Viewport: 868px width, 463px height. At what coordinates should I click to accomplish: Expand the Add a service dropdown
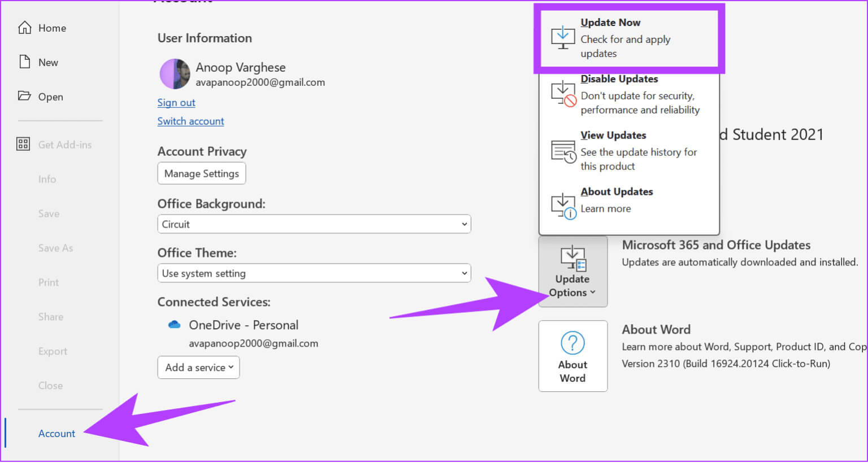[198, 368]
